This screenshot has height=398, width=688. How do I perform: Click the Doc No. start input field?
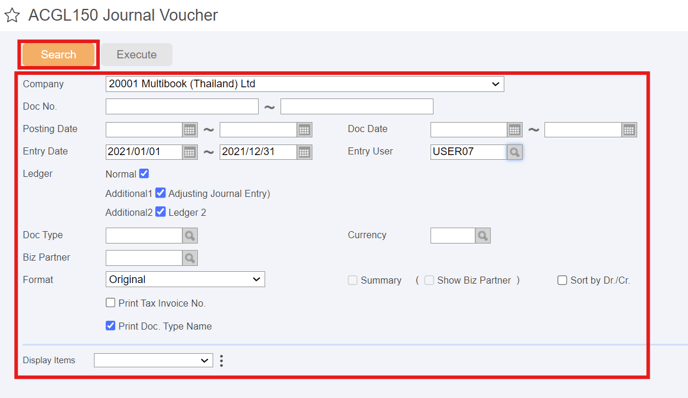point(182,107)
